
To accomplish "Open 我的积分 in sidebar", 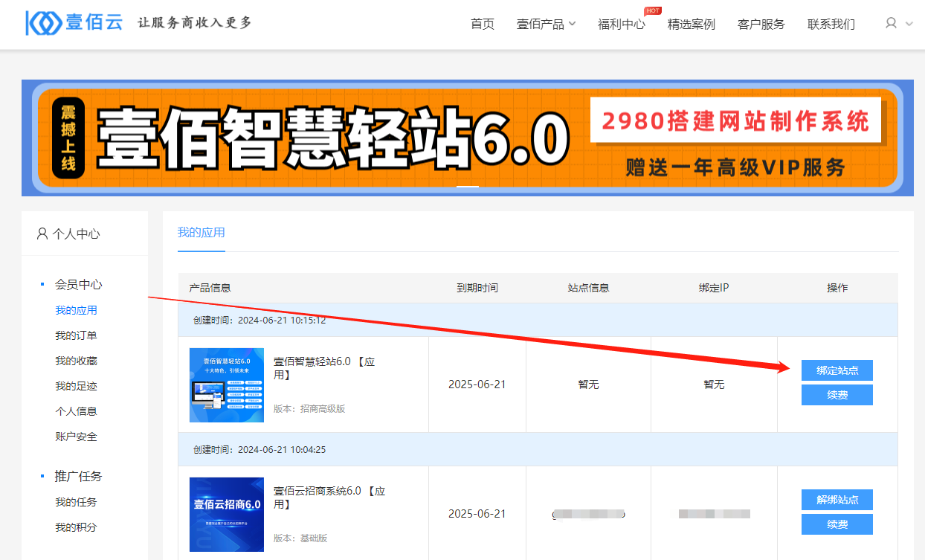I will click(x=76, y=527).
